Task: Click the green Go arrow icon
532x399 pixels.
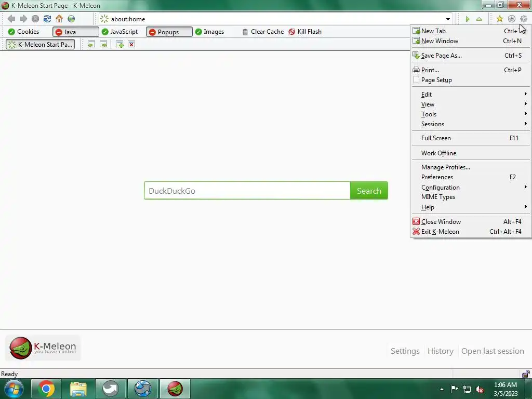Action: pos(467,19)
